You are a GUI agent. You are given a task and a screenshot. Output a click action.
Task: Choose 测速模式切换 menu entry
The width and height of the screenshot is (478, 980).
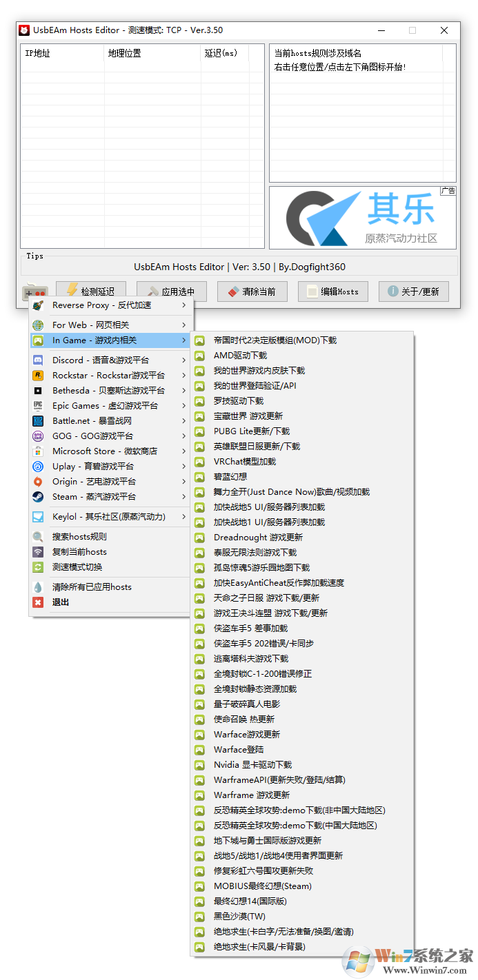point(110,566)
